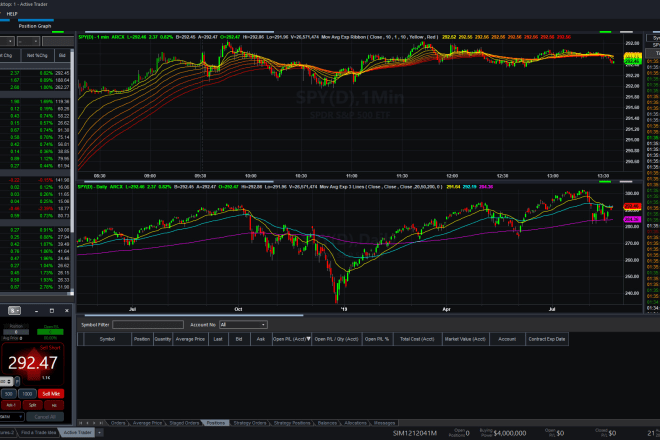This screenshot has width=660, height=440.
Task: Switch to the Average Price tab
Action: tap(147, 423)
